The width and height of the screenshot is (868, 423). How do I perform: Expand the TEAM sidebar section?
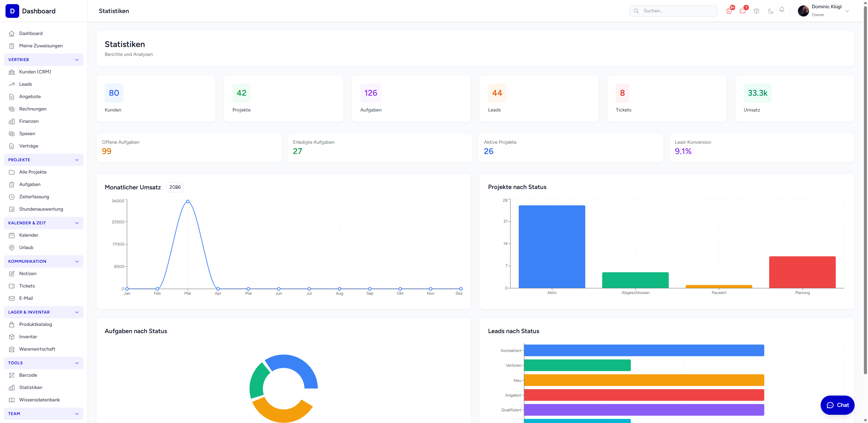[77, 414]
